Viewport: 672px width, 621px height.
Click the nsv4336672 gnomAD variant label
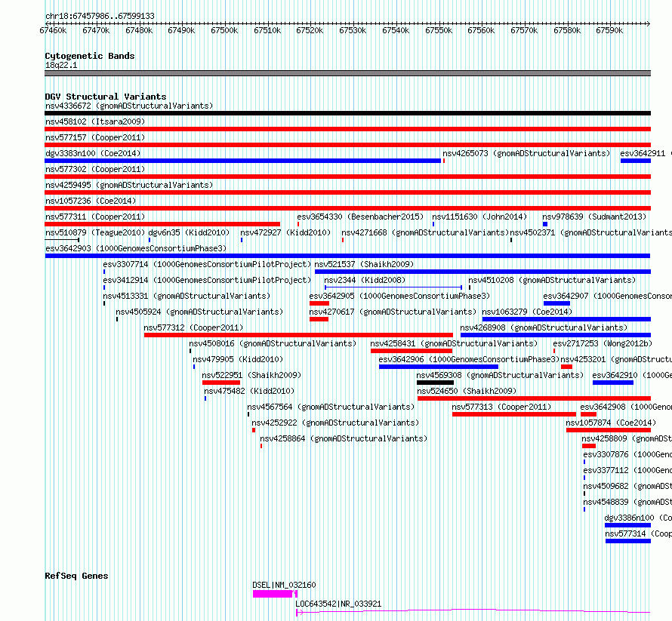point(129,106)
